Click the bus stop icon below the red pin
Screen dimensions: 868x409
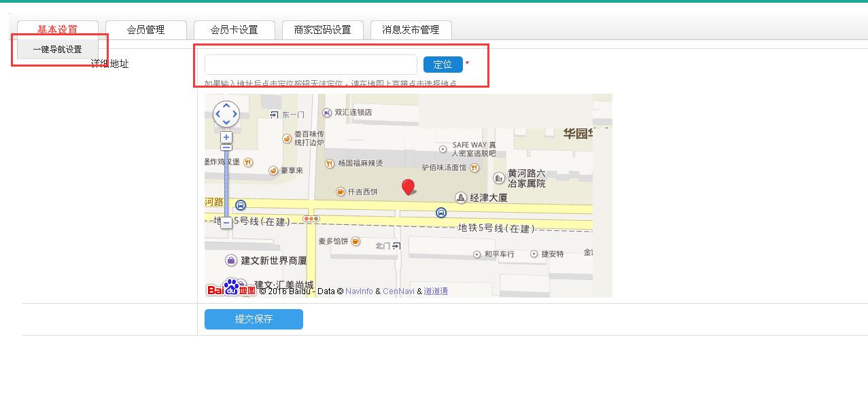pos(441,213)
